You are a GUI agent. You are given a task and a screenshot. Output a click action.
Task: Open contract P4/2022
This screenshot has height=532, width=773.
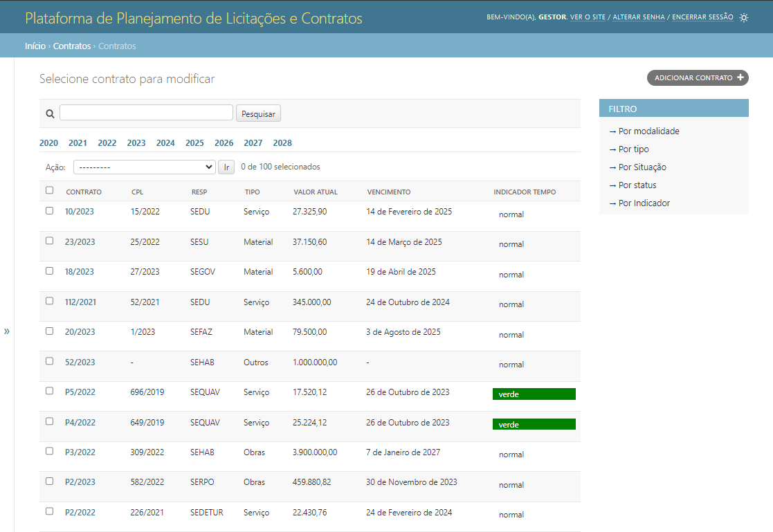[80, 423]
